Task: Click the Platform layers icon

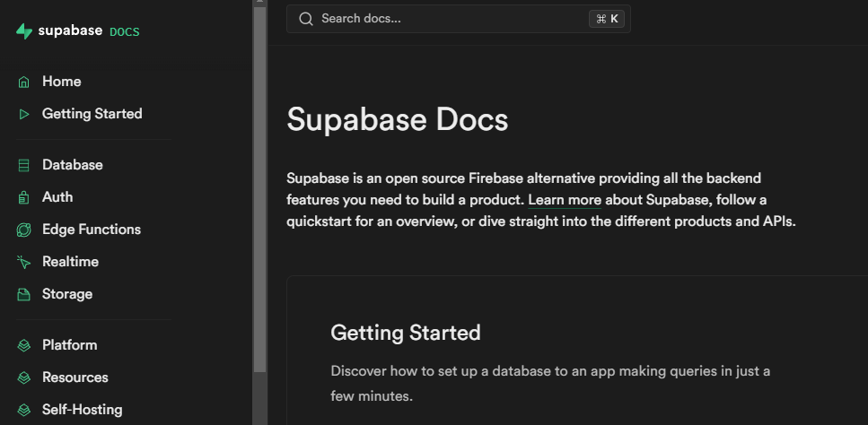Action: (x=23, y=345)
